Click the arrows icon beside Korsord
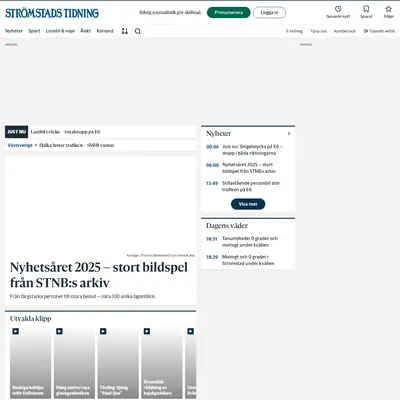The image size is (400, 400). tap(125, 31)
